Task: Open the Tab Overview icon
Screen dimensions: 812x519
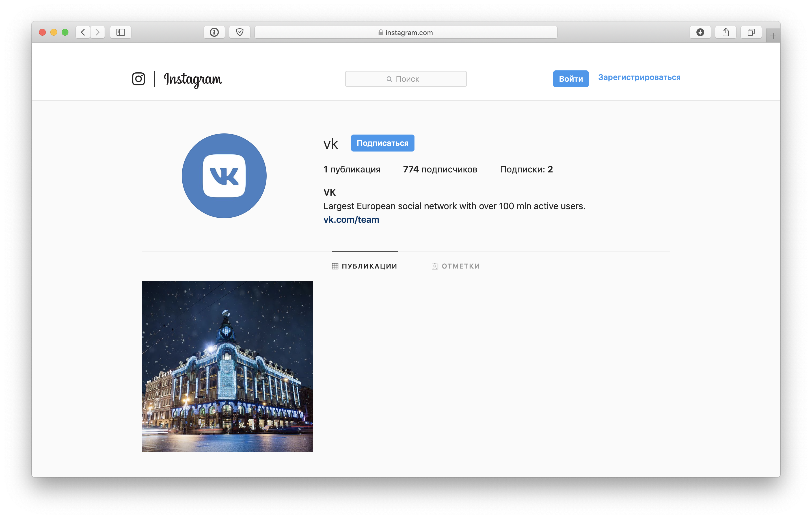Action: pos(751,32)
